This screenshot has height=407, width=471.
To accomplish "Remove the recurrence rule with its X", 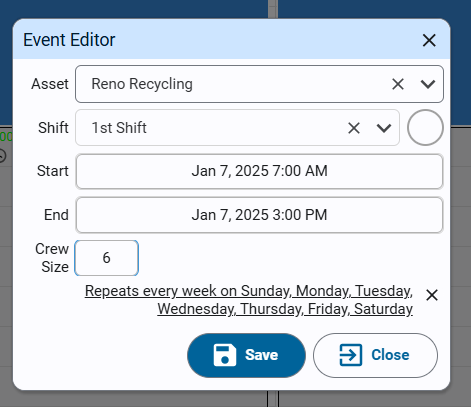I will coord(432,295).
